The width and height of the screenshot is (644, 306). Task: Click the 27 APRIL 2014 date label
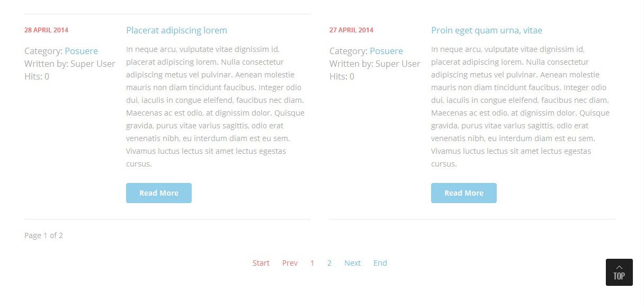tap(351, 30)
